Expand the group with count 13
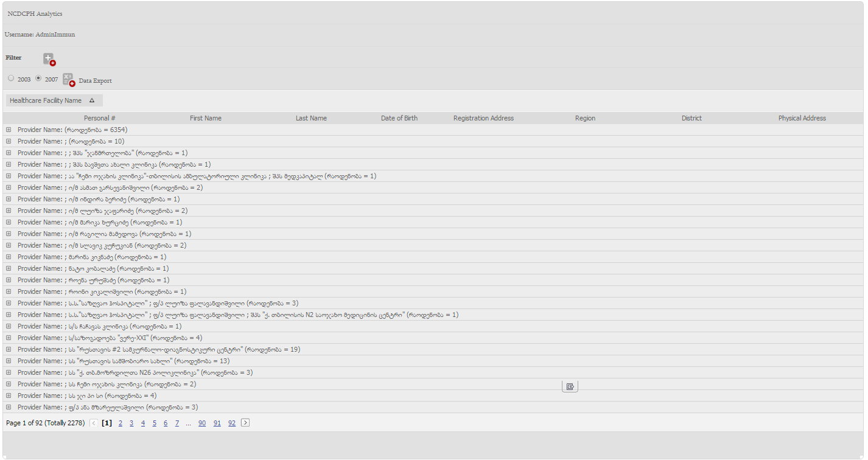 [x=9, y=361]
